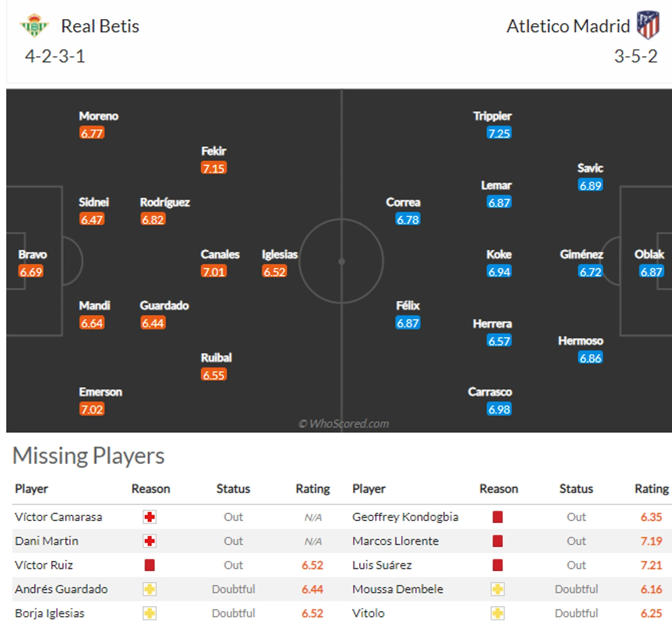
Task: Open the Marcos Llorente player link
Action: pyautogui.click(x=395, y=541)
